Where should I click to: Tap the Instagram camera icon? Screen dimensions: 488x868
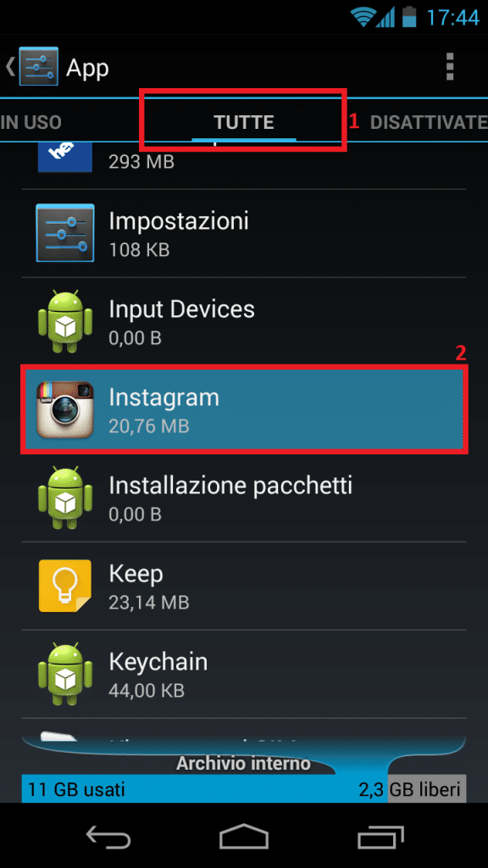pyautogui.click(x=64, y=409)
